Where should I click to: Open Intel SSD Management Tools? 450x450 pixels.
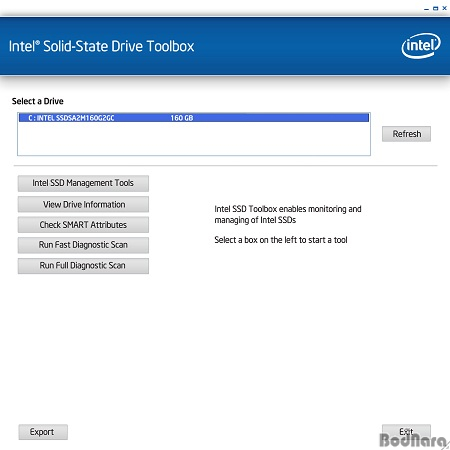pos(83,183)
